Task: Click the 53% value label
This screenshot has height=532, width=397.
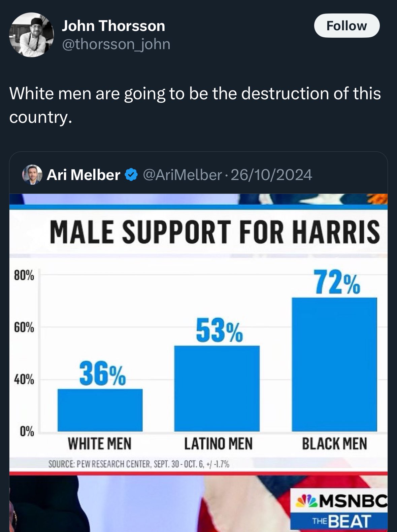Action: coord(219,331)
